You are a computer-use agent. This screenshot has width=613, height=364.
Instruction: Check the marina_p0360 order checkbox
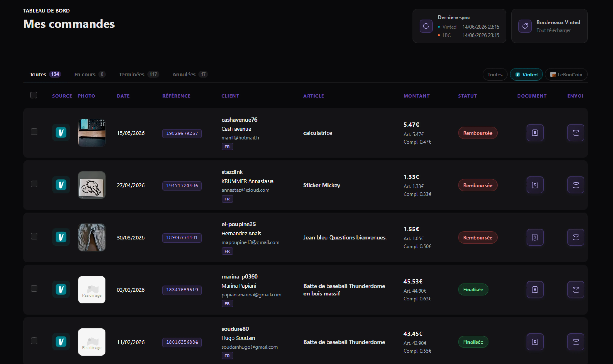pyautogui.click(x=34, y=288)
